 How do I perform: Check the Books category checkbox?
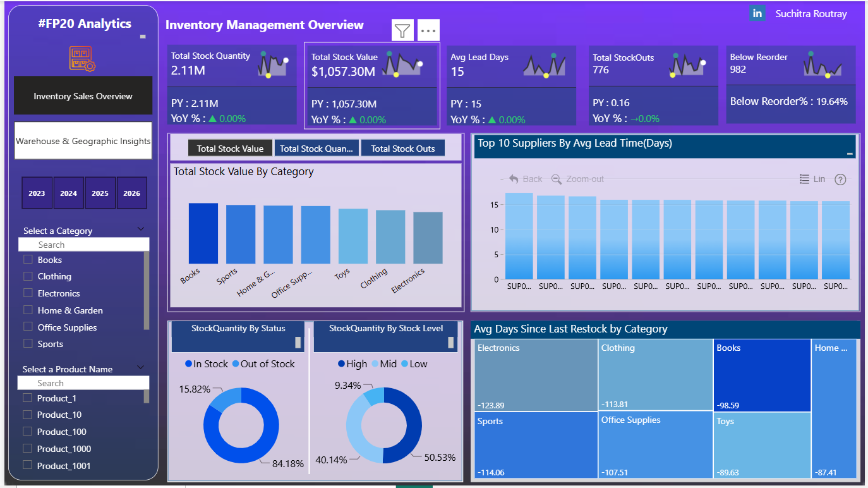(28, 259)
